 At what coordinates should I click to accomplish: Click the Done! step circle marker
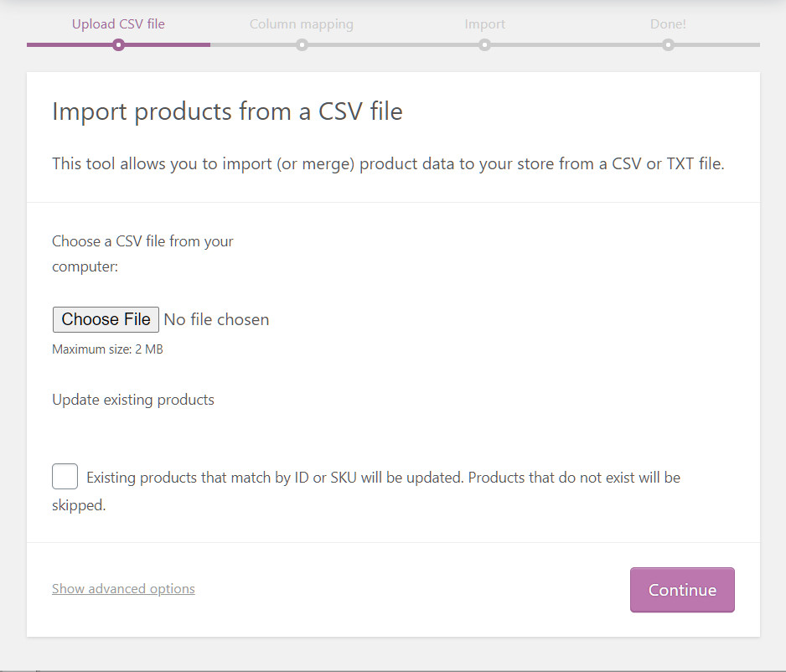tap(668, 45)
